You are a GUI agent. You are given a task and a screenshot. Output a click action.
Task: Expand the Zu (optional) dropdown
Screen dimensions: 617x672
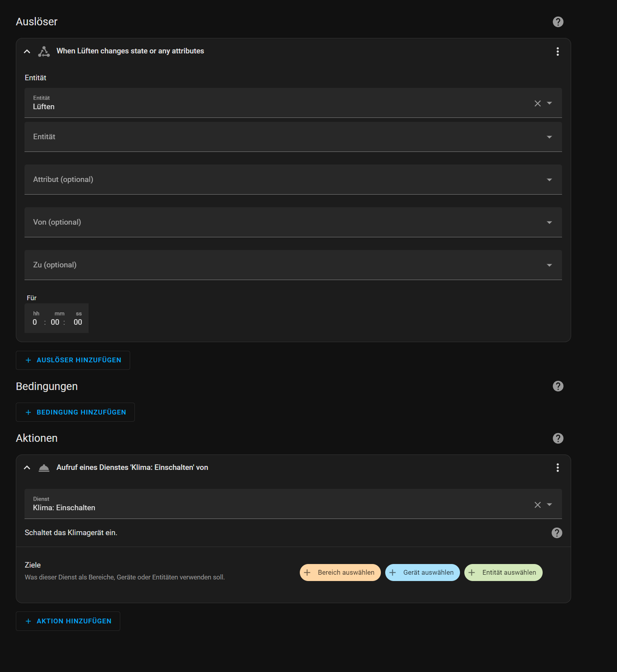(293, 265)
